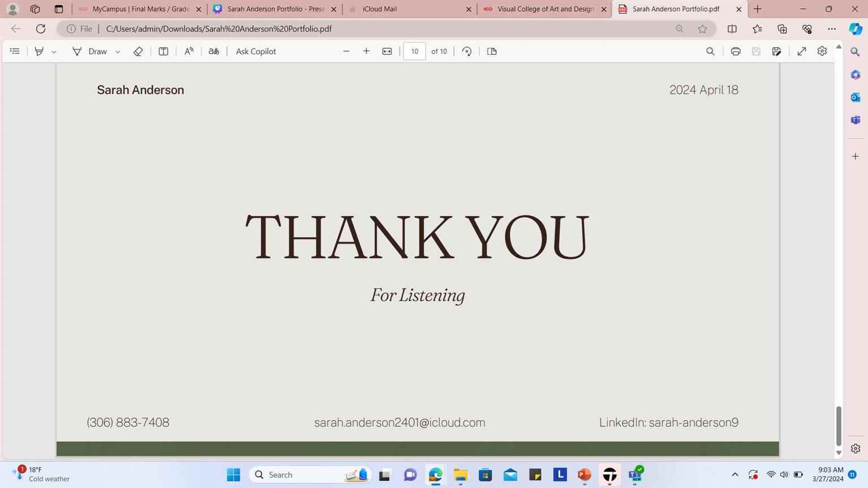
Task: Open address bar zoom indicator
Action: [x=680, y=29]
